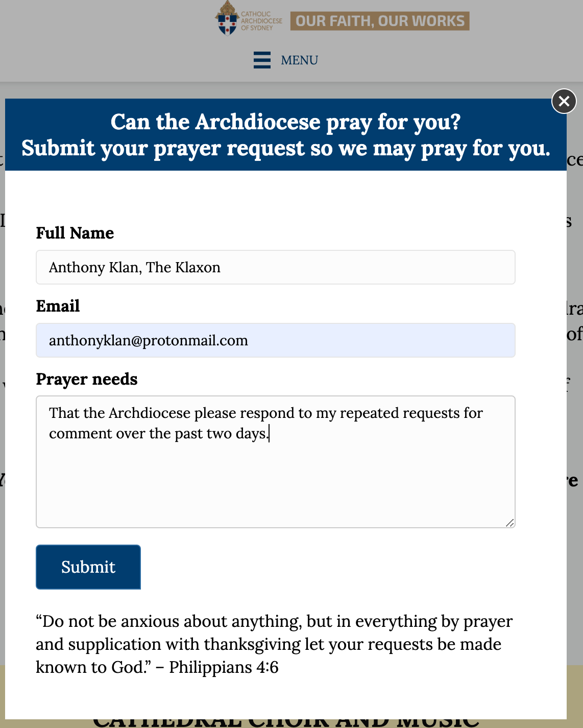This screenshot has width=583, height=728.
Task: Close the prayer request popup
Action: (x=564, y=101)
